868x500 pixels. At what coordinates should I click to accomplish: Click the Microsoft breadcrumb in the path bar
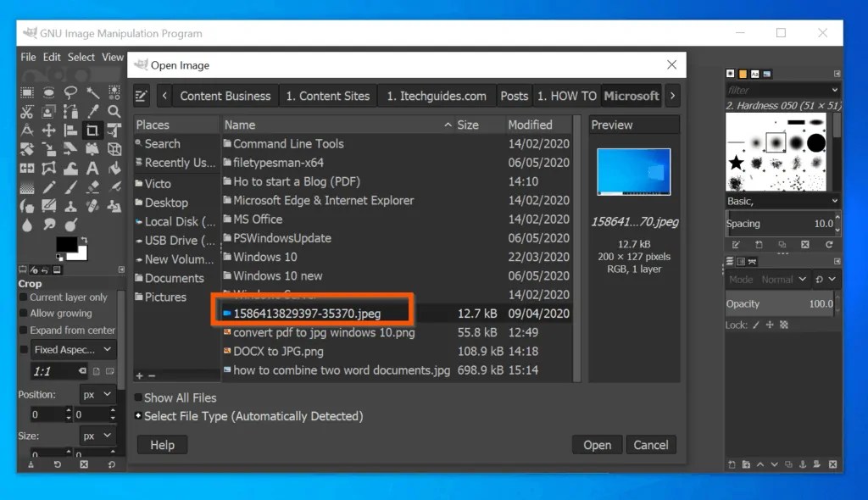(631, 96)
